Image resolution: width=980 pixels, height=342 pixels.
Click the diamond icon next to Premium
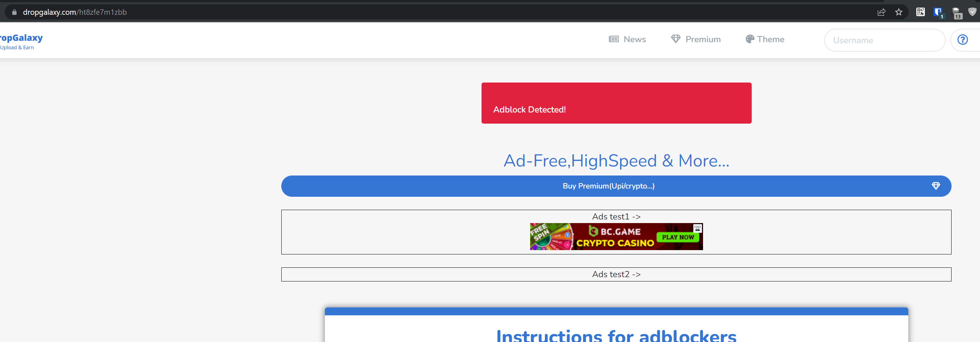coord(676,39)
